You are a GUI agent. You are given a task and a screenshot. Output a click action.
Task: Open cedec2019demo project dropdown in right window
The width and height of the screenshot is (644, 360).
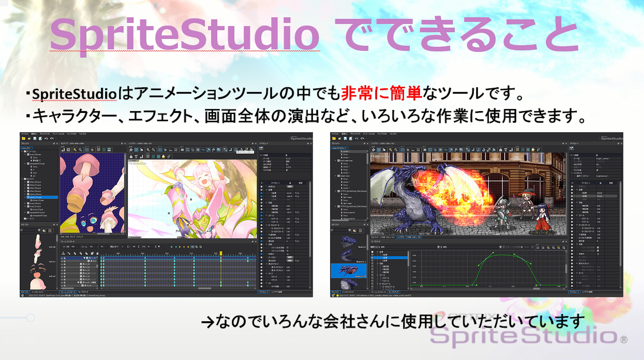(339, 148)
